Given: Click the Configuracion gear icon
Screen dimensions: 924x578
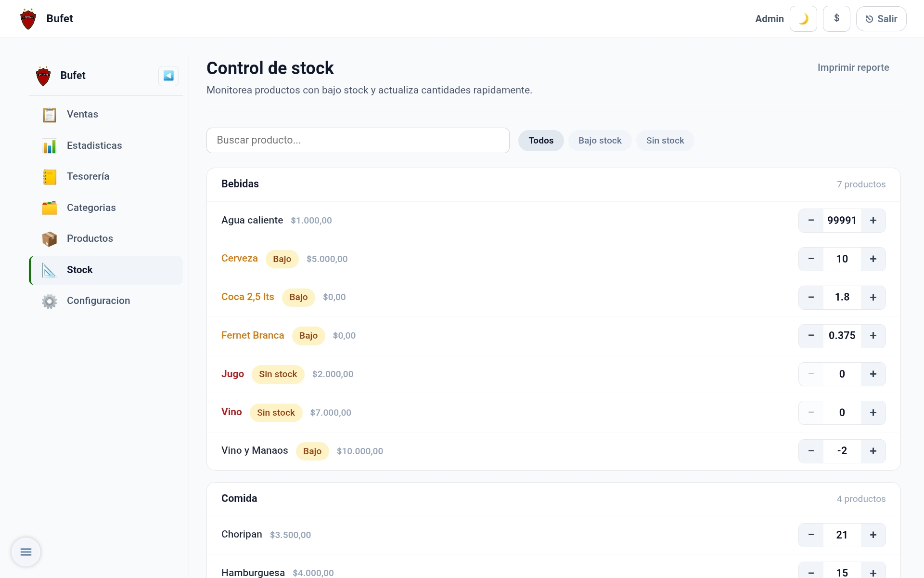Looking at the screenshot, I should click(50, 301).
